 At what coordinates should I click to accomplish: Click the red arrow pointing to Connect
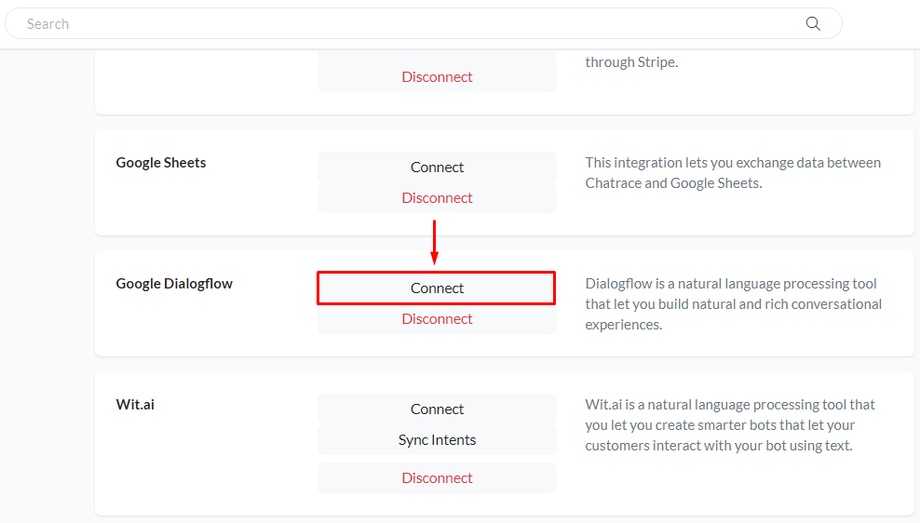434,245
